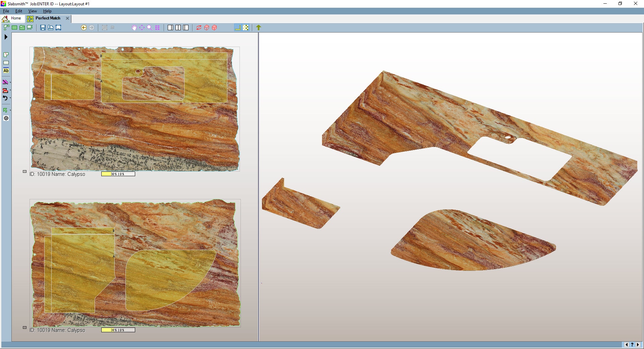
Task: Click the yellow back navigation arrow
Action: click(83, 28)
